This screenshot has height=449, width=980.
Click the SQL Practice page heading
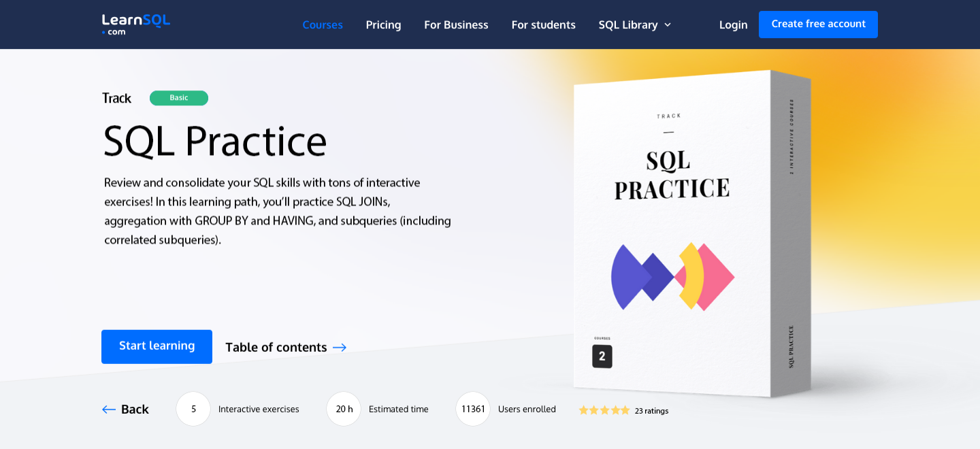215,141
